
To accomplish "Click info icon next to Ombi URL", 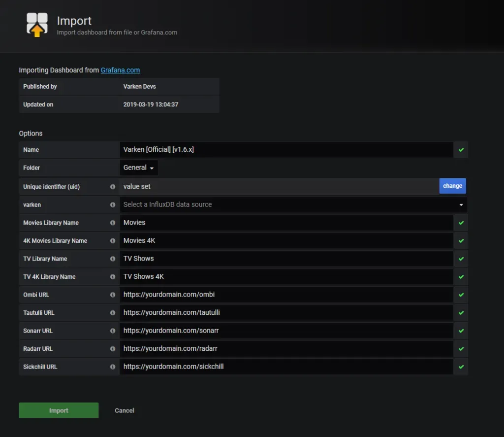I will (113, 295).
